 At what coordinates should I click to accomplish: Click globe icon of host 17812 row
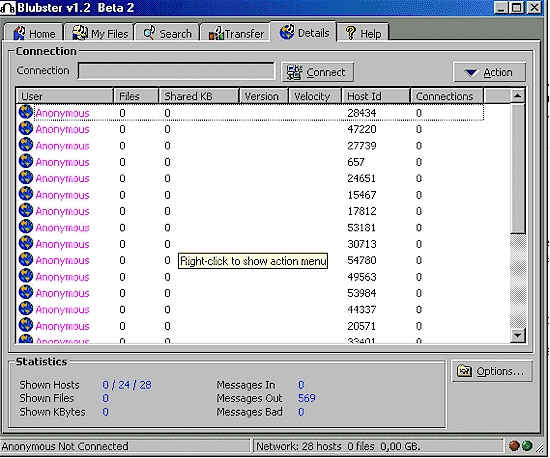26,210
